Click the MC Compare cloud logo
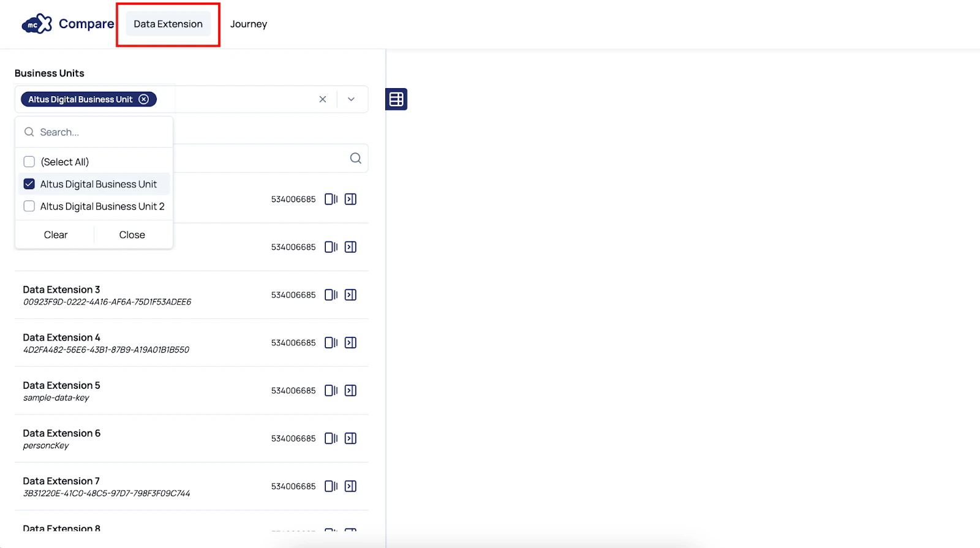980x548 pixels. (37, 24)
